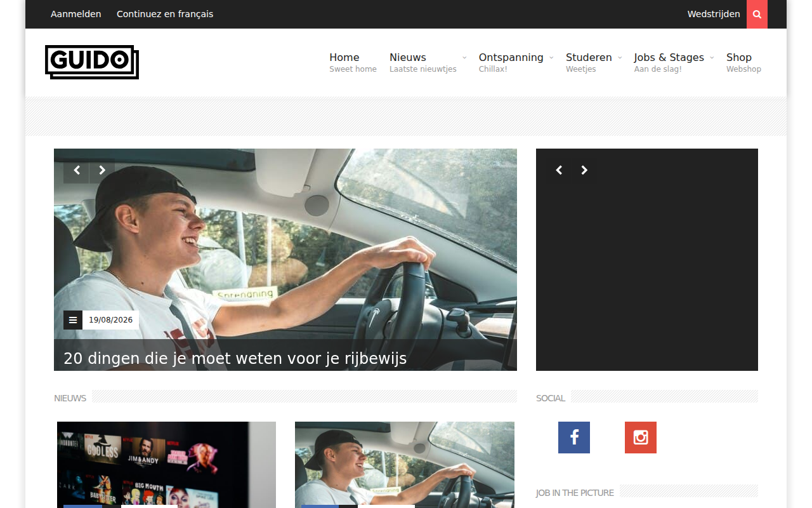Click the 19/08/2026 date label
This screenshot has width=812, height=508.
pyautogui.click(x=110, y=320)
